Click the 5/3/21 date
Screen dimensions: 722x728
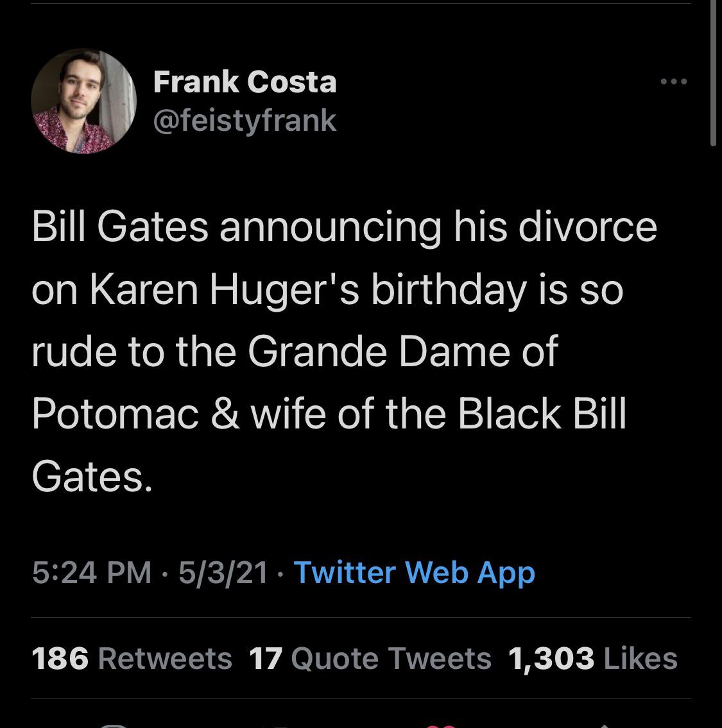tap(223, 572)
